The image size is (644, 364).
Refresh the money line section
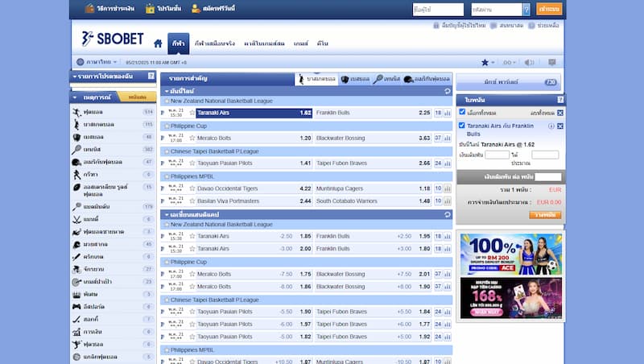pyautogui.click(x=448, y=91)
